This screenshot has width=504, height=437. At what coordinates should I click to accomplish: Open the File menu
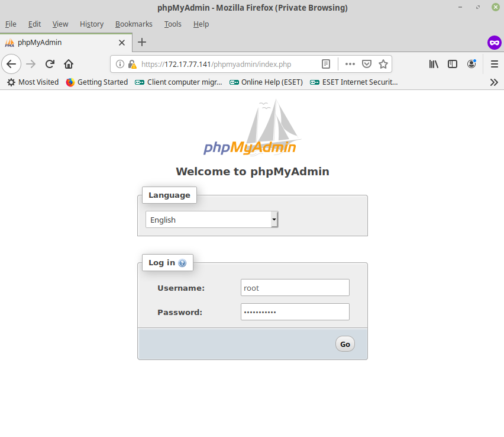pos(11,24)
